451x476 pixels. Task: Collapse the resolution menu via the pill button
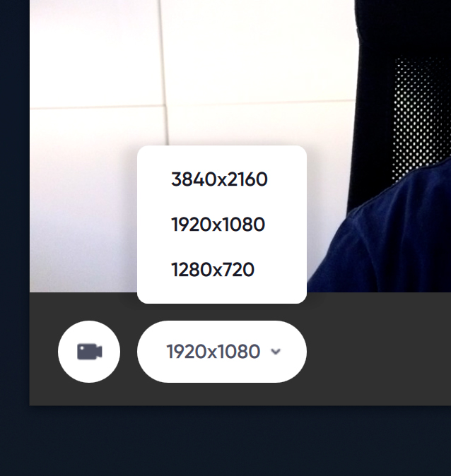(x=222, y=352)
